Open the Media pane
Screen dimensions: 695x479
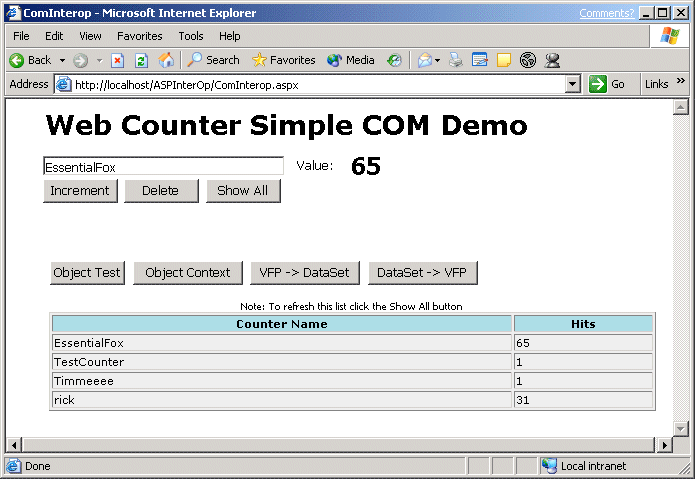(x=350, y=60)
